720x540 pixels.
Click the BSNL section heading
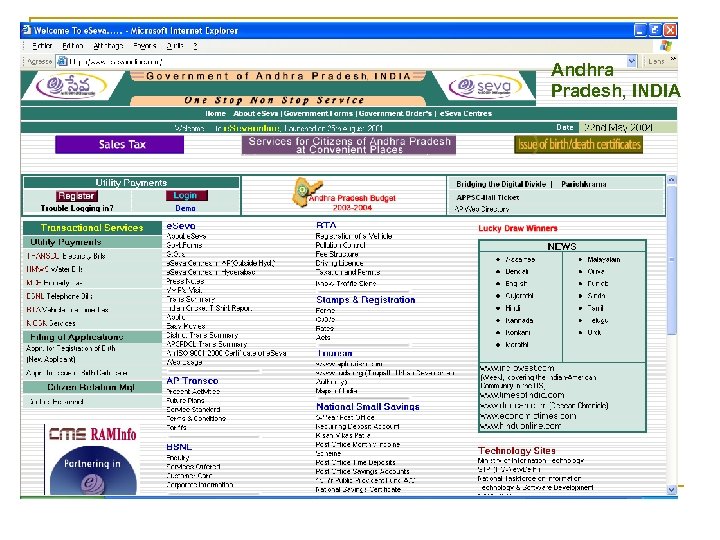179,447
